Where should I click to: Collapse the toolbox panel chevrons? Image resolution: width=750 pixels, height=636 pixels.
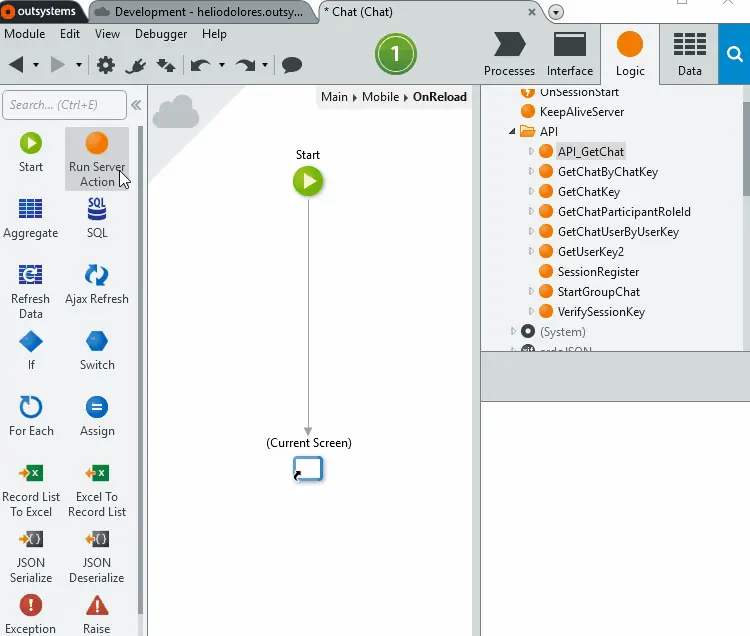(136, 105)
